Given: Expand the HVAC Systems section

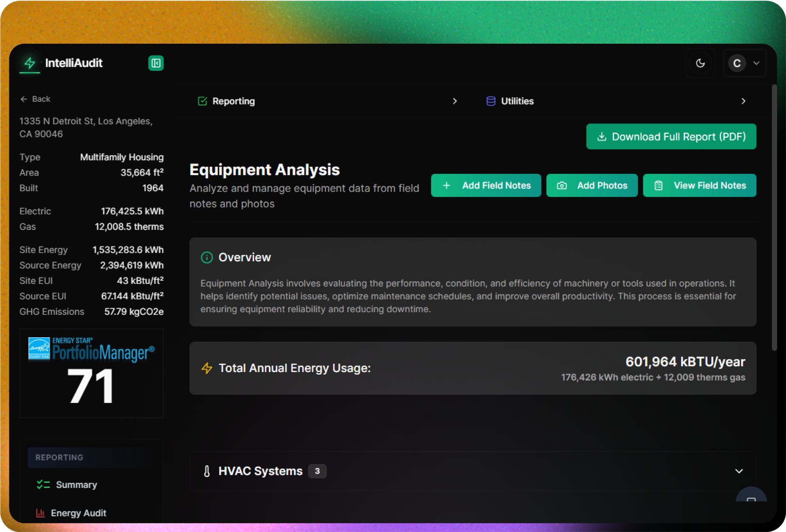Looking at the screenshot, I should tap(738, 471).
